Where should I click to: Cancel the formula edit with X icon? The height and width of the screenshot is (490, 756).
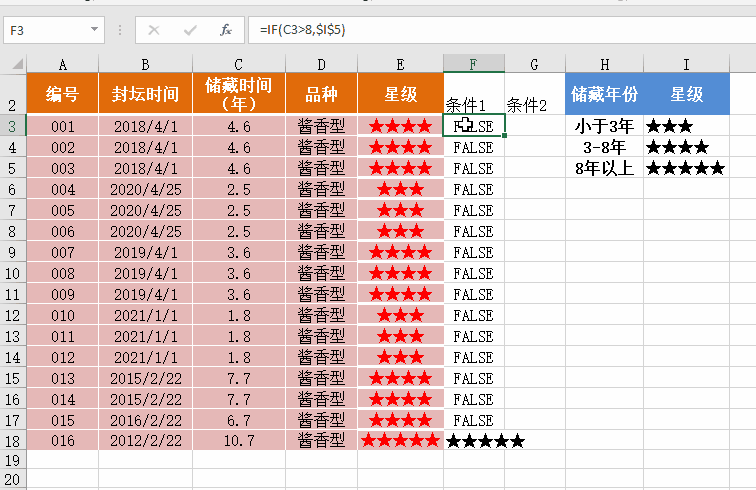tap(154, 30)
